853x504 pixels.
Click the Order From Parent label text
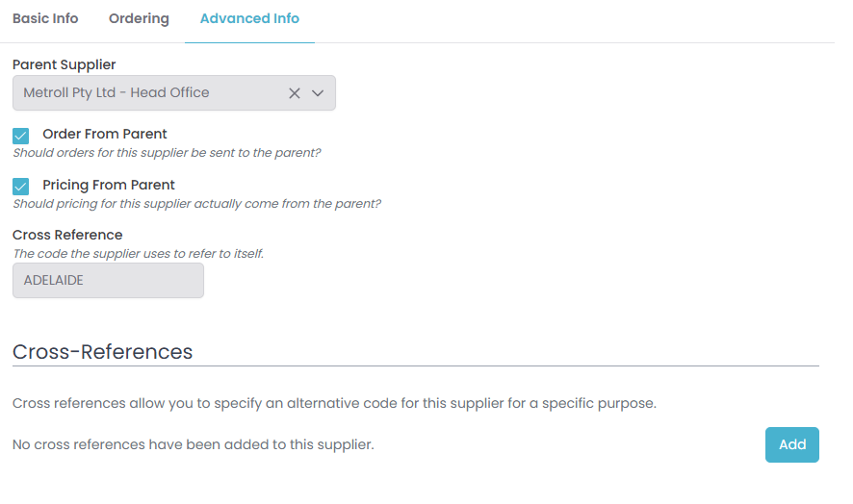click(105, 134)
